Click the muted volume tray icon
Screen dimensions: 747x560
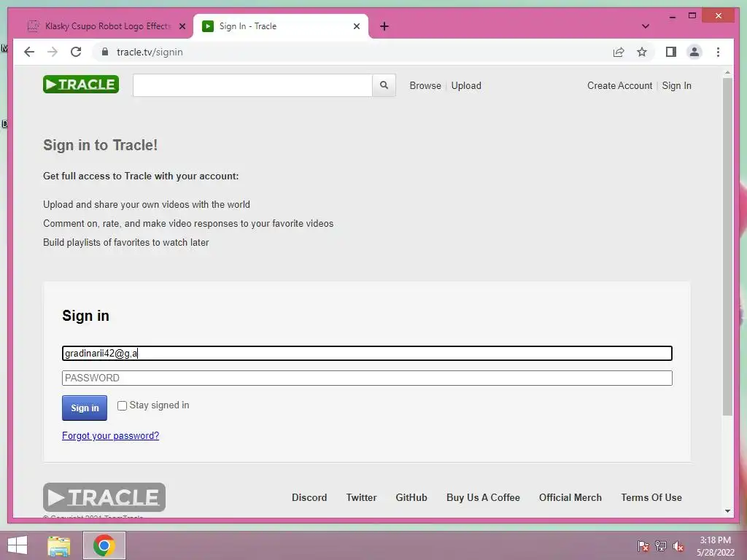(678, 546)
